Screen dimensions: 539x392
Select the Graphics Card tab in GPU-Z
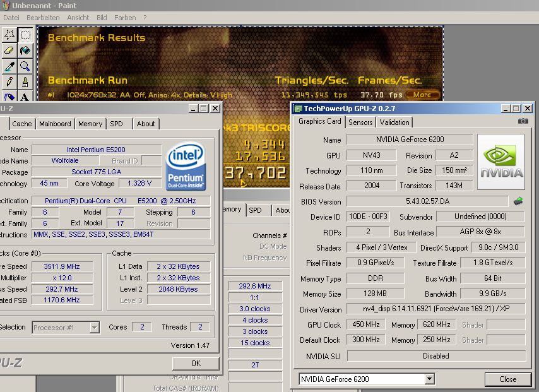[x=320, y=121]
